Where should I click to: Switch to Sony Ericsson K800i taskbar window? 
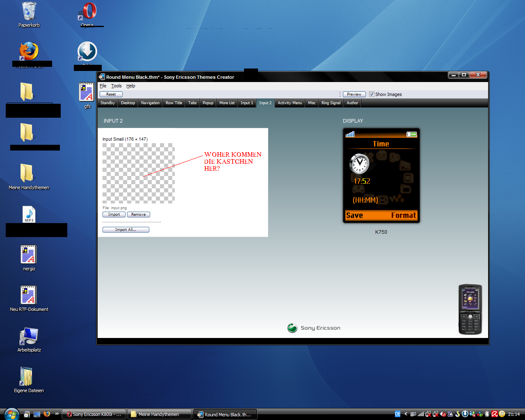point(94,414)
